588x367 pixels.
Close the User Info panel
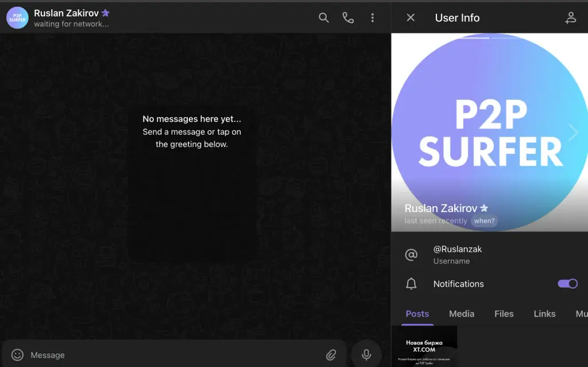411,18
